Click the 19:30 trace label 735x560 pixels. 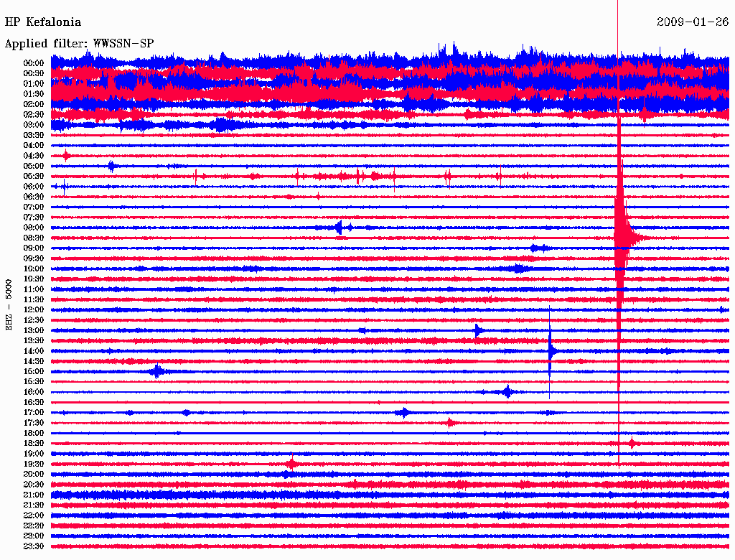click(x=34, y=465)
